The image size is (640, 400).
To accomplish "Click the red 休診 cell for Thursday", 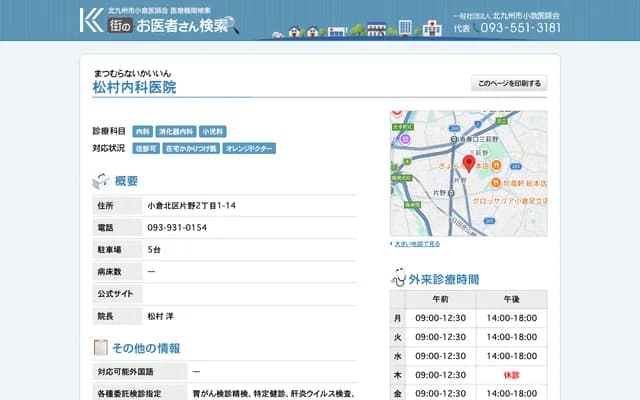I will tap(512, 375).
